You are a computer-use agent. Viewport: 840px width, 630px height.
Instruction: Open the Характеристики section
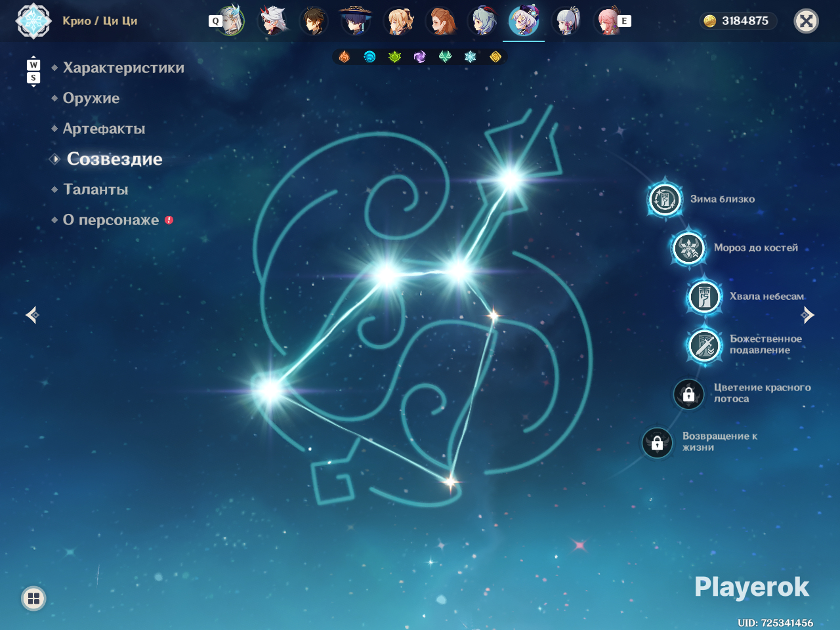123,68
